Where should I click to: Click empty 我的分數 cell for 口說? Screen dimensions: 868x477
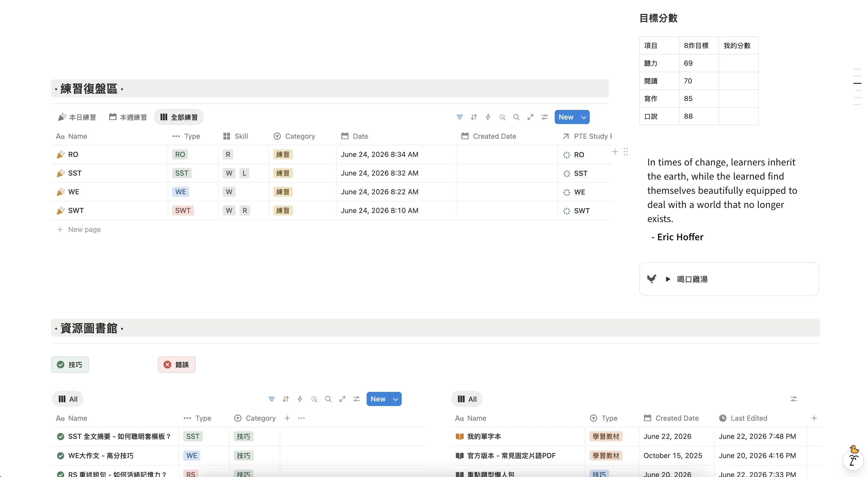[x=738, y=116]
